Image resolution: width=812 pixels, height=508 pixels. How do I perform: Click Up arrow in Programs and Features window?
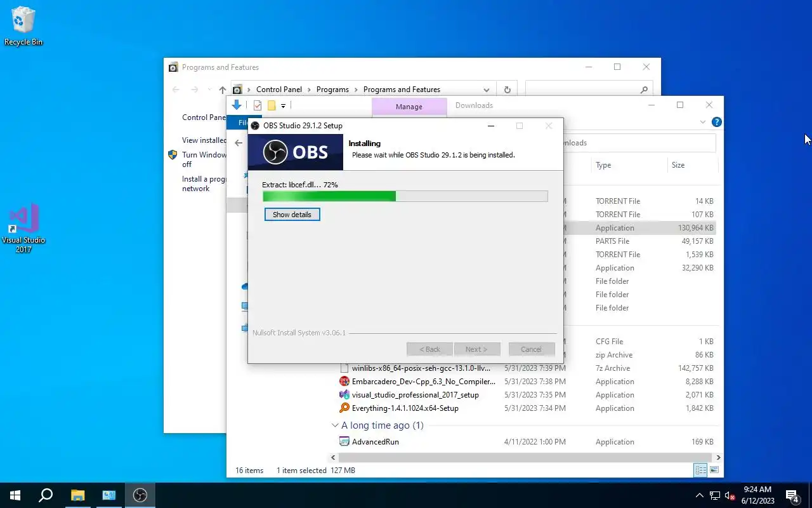point(222,90)
